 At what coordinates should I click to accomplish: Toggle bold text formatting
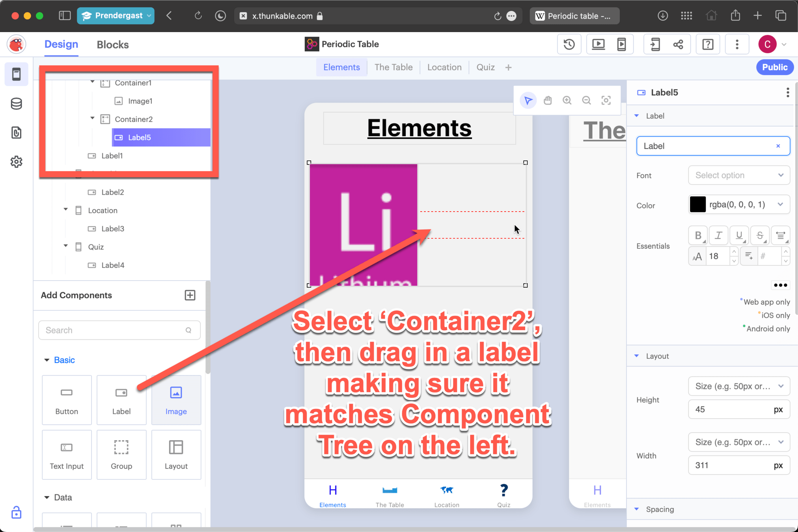point(698,236)
